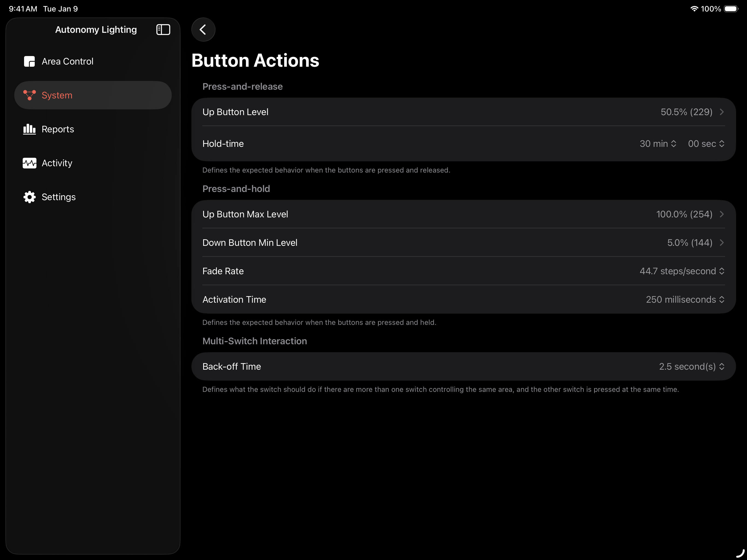Click the Press-and-release section header
Screen dimensions: 747x560
pyautogui.click(x=243, y=86)
